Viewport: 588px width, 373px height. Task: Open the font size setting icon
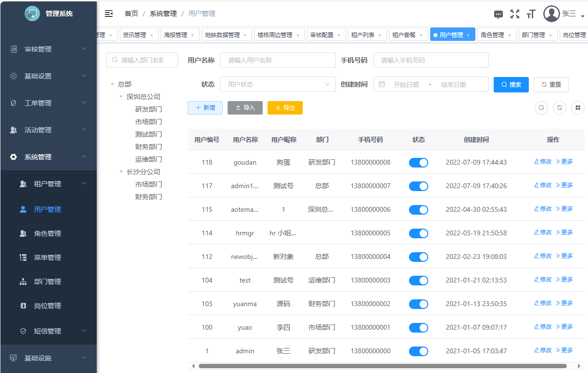coord(531,14)
